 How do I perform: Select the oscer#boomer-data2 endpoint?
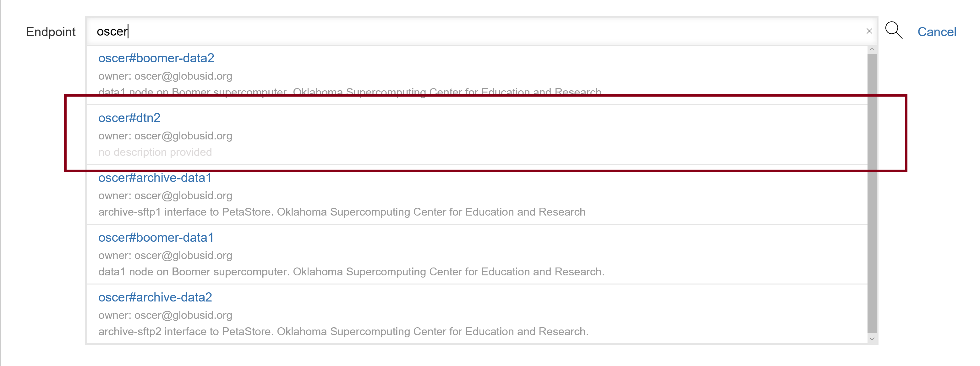click(x=156, y=58)
